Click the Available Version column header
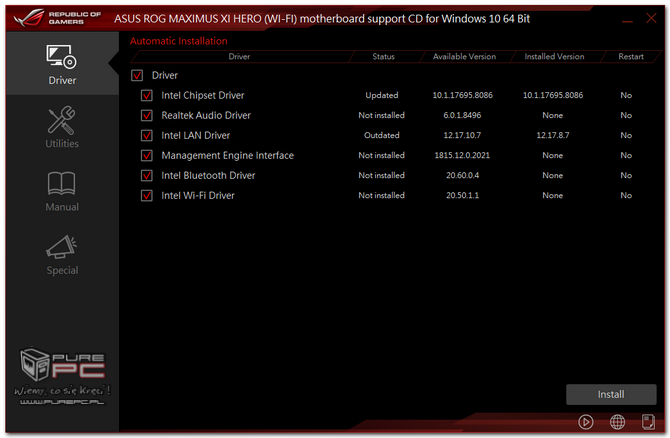 (464, 56)
